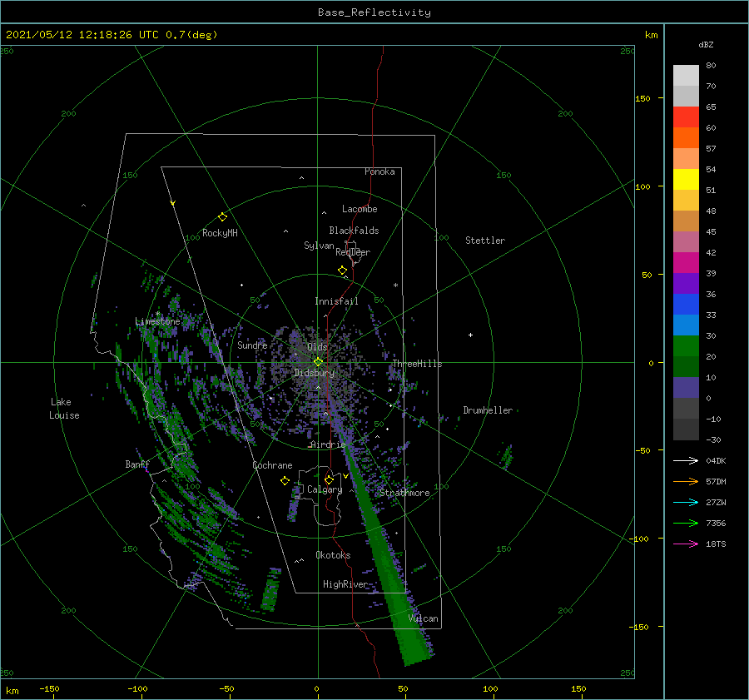Click the dBZ legend heading
This screenshot has height=700, width=749.
point(706,44)
